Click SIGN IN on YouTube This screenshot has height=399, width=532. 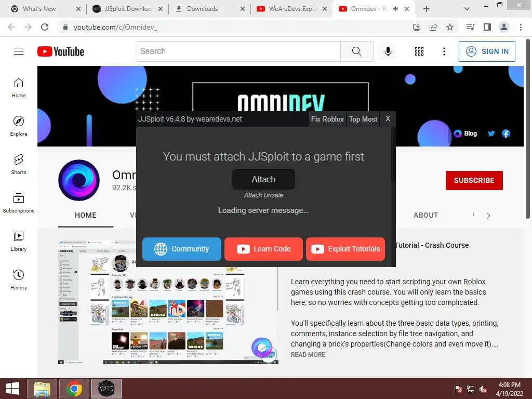pyautogui.click(x=487, y=51)
